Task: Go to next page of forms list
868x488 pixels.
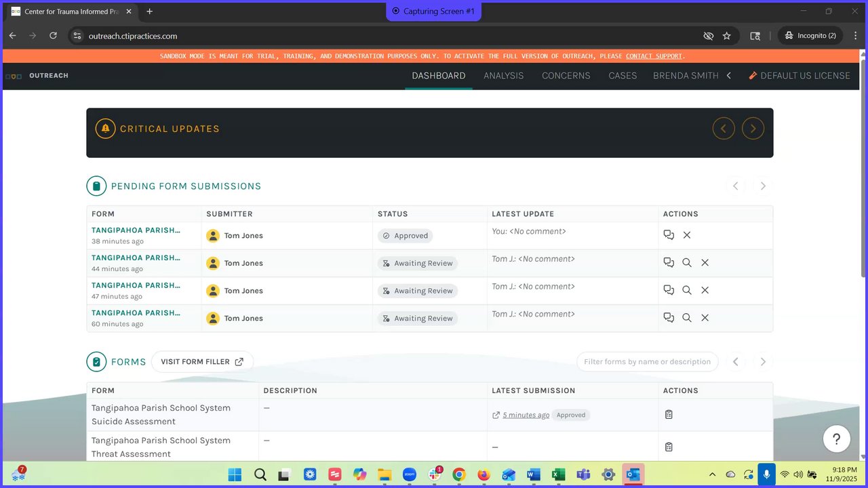Action: [763, 362]
